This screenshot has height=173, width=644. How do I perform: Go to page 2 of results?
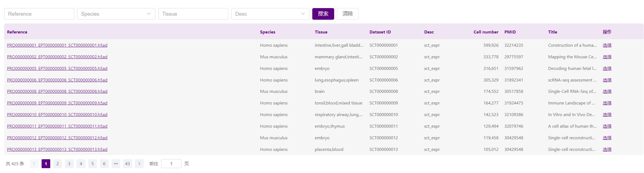tap(58, 164)
